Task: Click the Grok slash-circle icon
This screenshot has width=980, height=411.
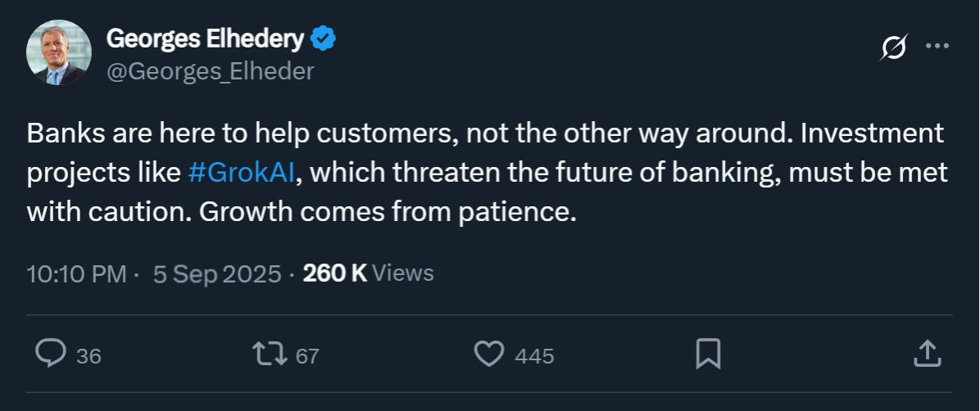Action: click(893, 48)
